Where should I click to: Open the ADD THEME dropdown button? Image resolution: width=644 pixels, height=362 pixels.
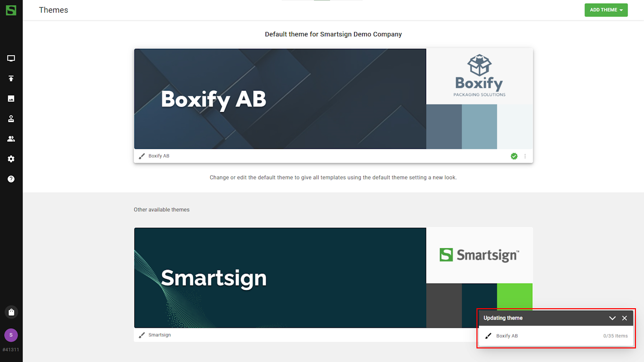(606, 10)
